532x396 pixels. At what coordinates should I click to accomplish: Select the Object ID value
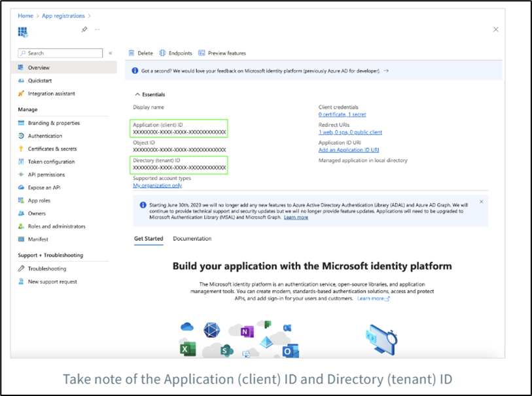click(179, 150)
